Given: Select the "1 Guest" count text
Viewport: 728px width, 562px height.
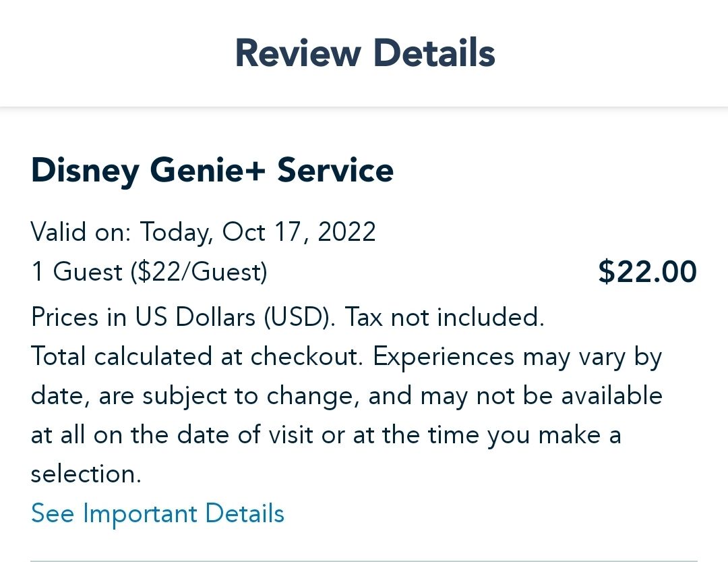Looking at the screenshot, I should (77, 272).
